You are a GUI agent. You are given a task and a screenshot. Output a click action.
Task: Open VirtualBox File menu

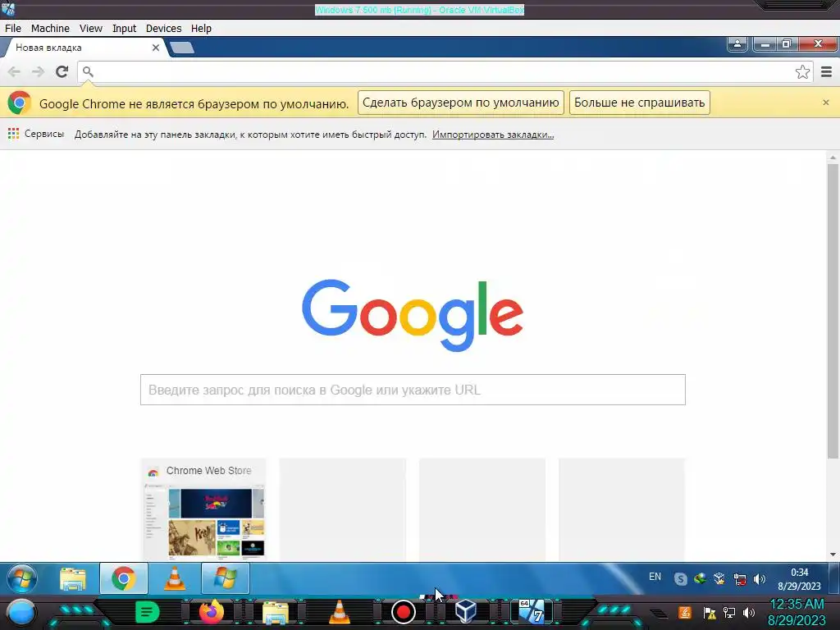[x=13, y=29]
